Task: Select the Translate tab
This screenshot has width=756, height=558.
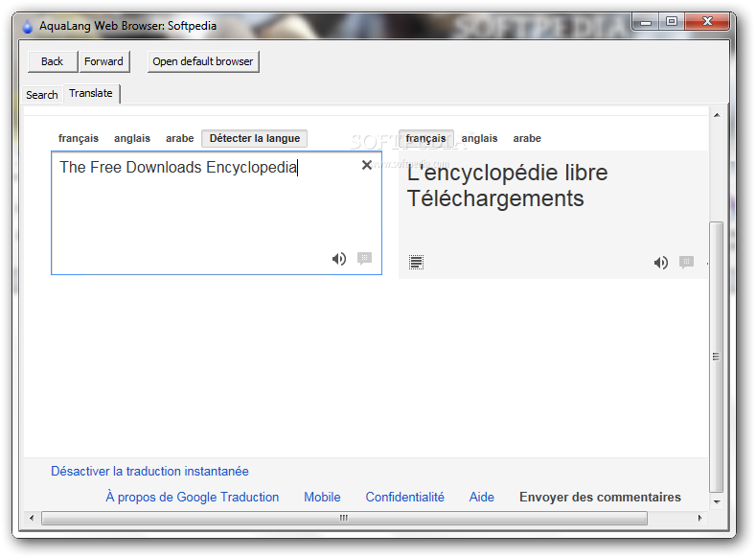Action: coord(91,93)
